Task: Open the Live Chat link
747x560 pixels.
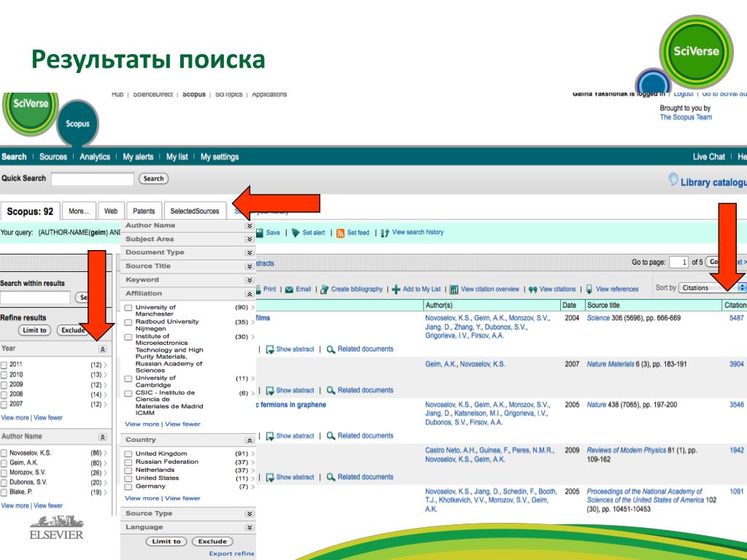Action: 709,157
